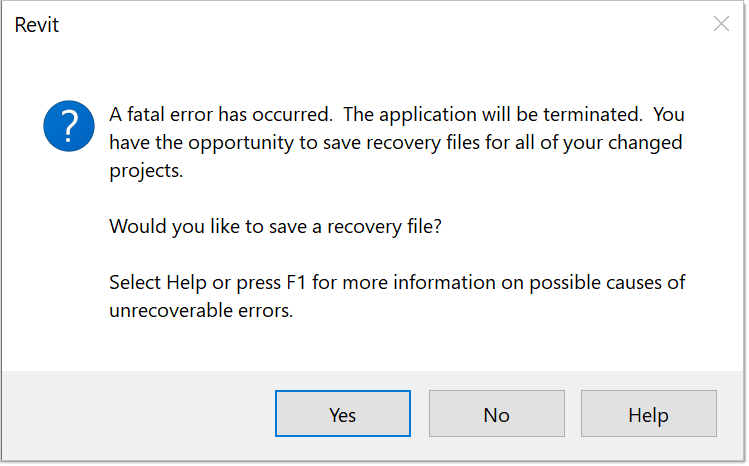The width and height of the screenshot is (749, 466).
Task: Click the word "changed" in the message
Action: [647, 143]
